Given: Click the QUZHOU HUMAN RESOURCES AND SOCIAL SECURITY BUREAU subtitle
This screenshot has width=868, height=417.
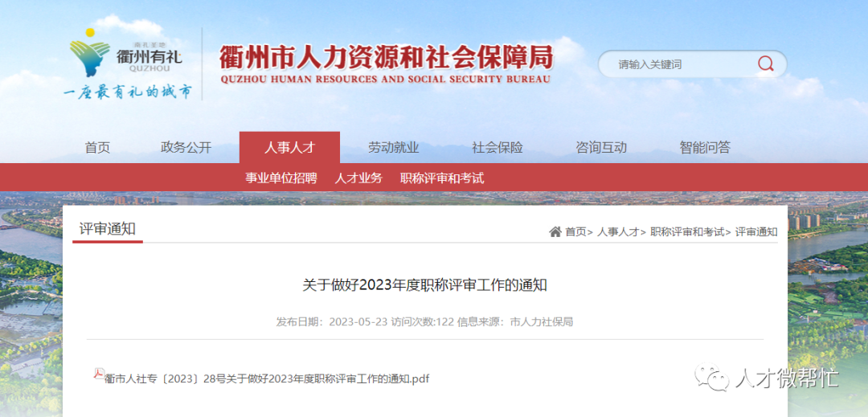Looking at the screenshot, I should [385, 79].
